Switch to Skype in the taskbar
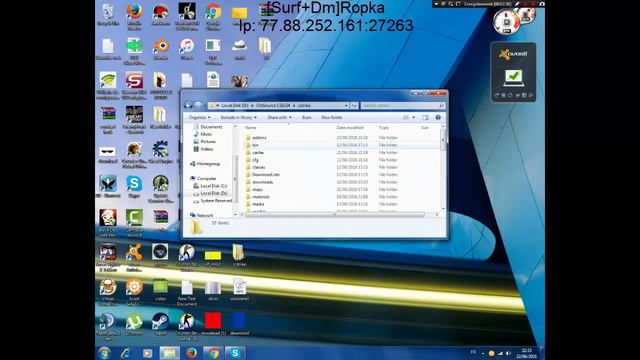This screenshot has height=360, width=640. (x=235, y=353)
